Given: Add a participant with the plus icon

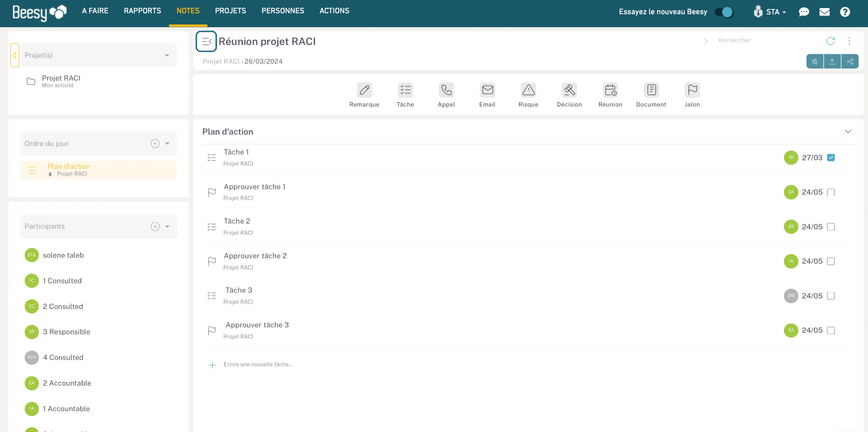Looking at the screenshot, I should coord(155,226).
